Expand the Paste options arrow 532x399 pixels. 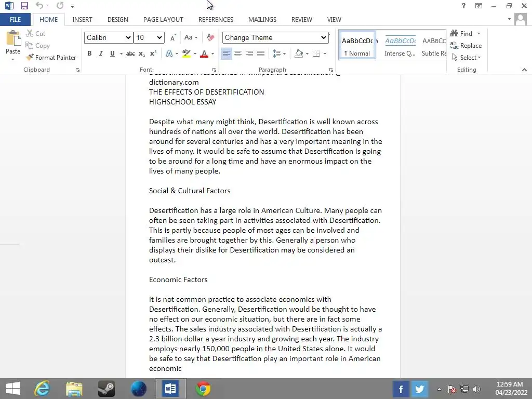[13, 59]
